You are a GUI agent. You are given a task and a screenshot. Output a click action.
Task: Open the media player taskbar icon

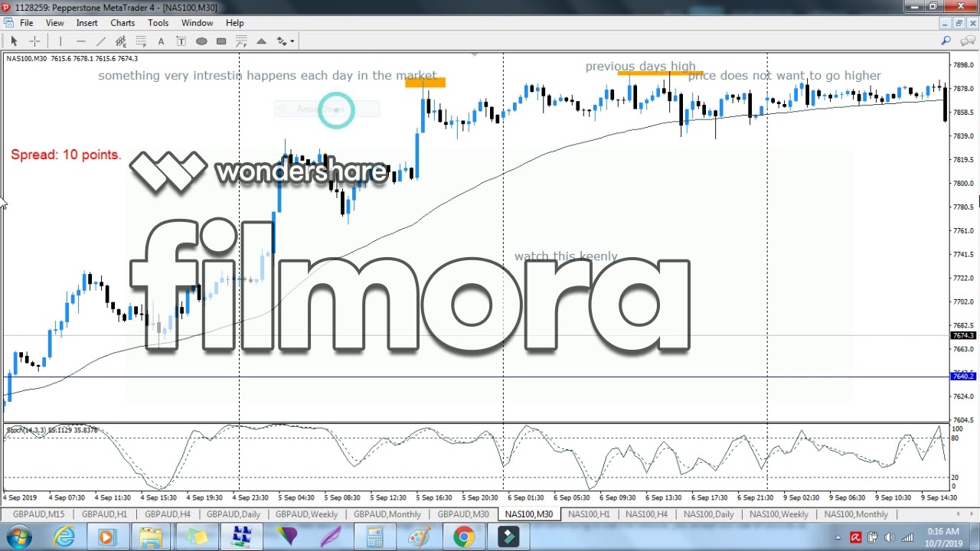click(106, 537)
